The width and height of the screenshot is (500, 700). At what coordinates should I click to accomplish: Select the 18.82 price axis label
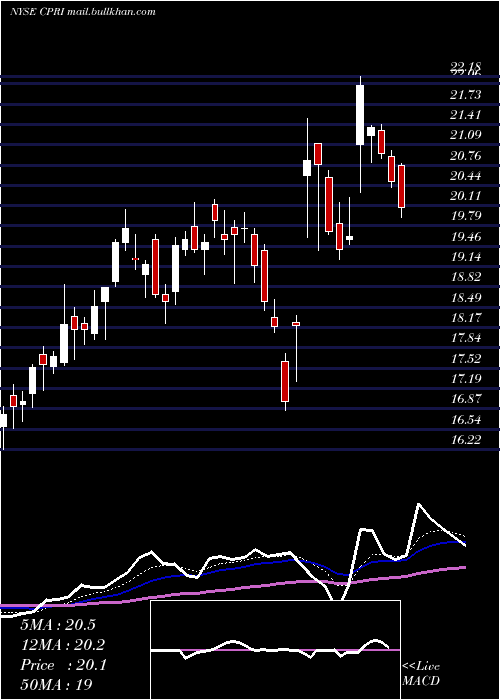tap(466, 277)
